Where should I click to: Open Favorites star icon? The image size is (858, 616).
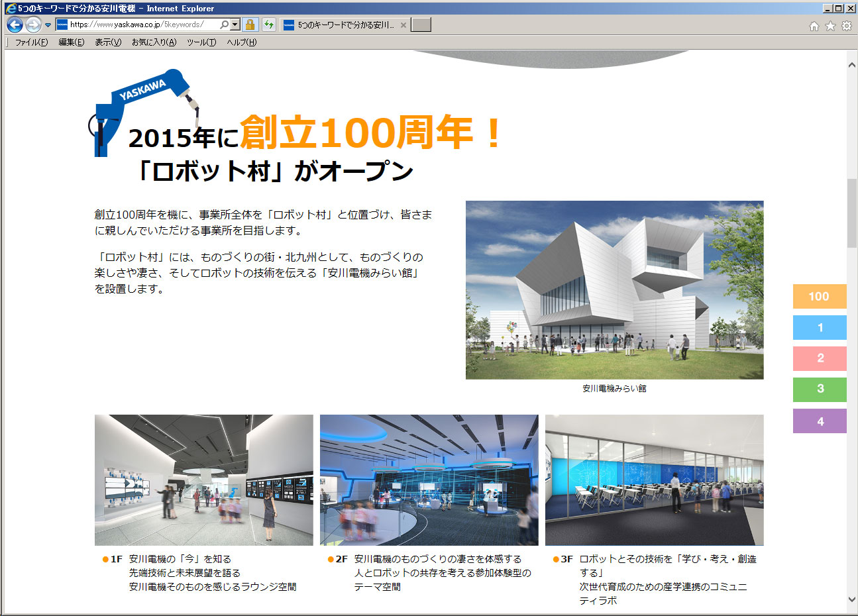tap(830, 26)
